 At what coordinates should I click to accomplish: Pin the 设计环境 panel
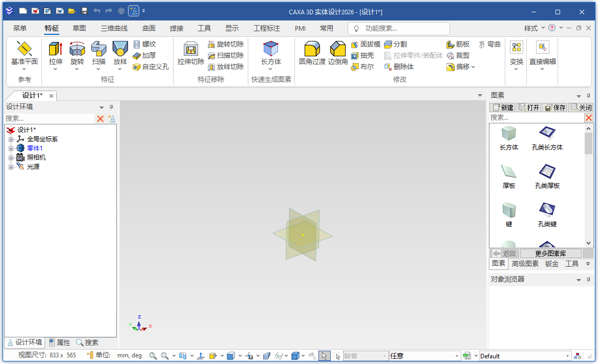click(x=112, y=107)
